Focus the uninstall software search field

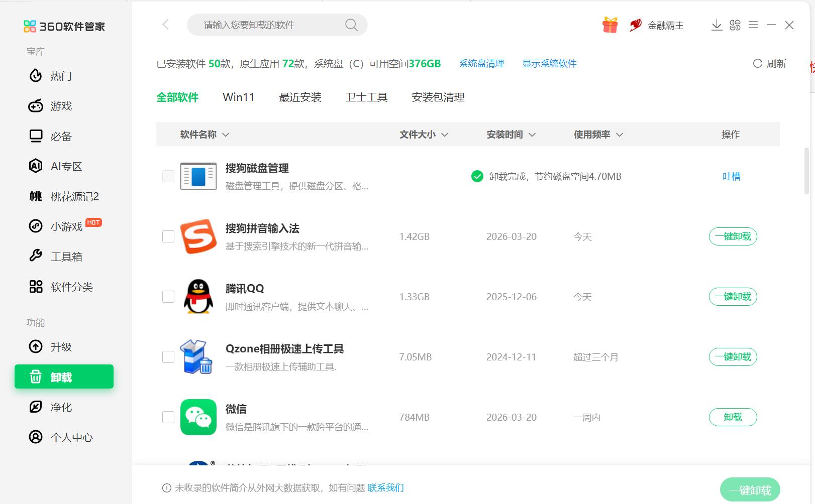click(x=277, y=25)
